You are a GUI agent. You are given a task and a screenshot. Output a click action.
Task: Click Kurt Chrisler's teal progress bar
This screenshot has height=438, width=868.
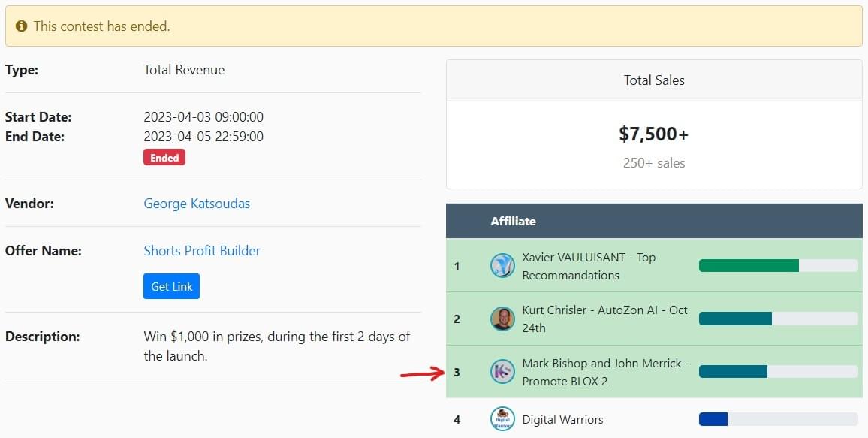click(x=735, y=319)
